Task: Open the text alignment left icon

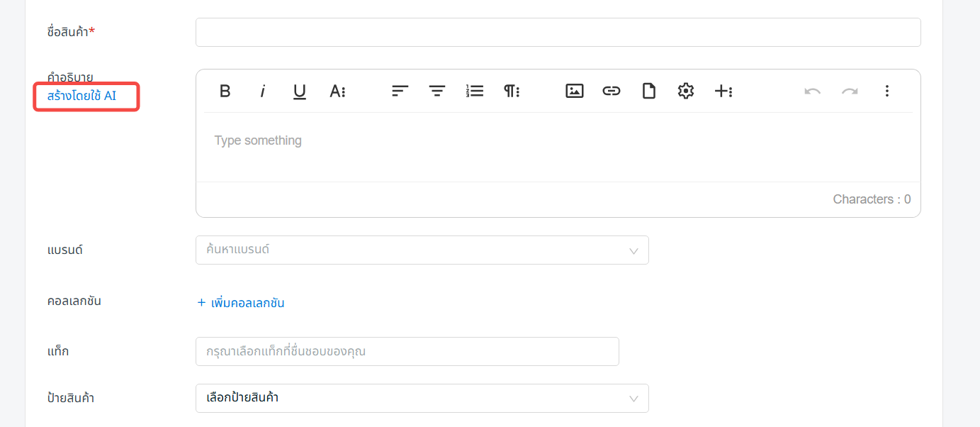Action: pos(400,91)
